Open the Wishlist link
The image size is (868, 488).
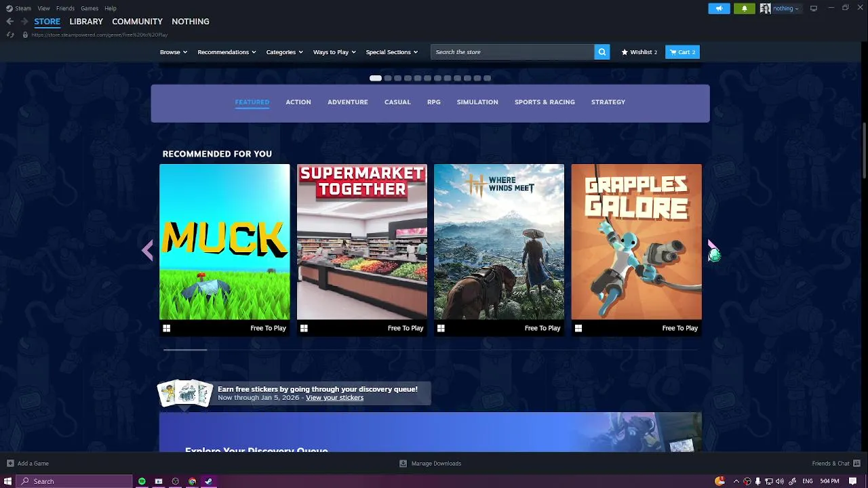click(639, 52)
